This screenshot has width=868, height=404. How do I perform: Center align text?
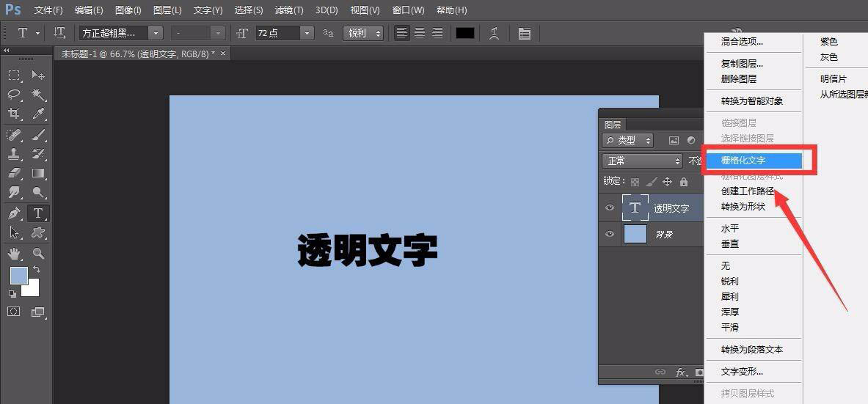(420, 33)
